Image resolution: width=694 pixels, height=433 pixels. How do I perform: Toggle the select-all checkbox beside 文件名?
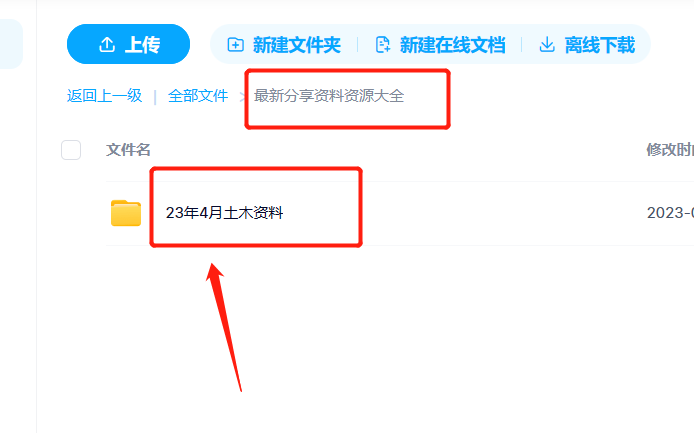(x=71, y=150)
